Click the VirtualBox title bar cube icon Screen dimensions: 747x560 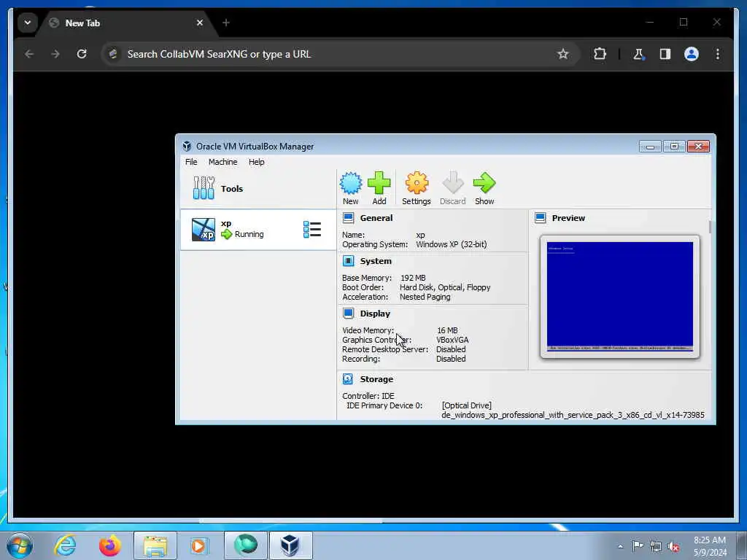[187, 146]
